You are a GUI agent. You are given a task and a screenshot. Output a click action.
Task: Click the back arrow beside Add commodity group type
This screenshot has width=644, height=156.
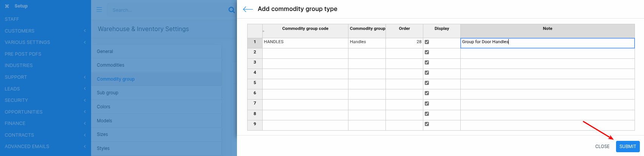coord(248,9)
